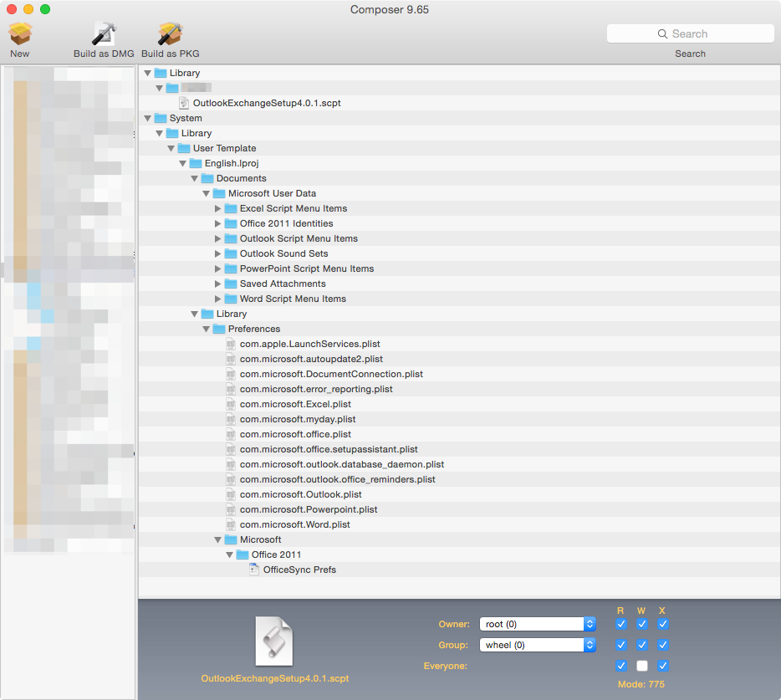Click the Saved Attachments folder icon
The width and height of the screenshot is (781, 700).
[231, 284]
